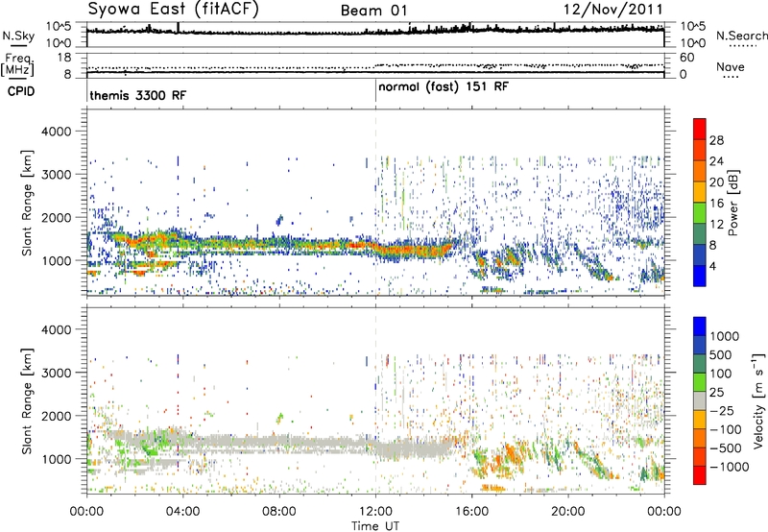The width and height of the screenshot is (768, 532).
Task: Click the blue top of velocity colorbar
Action: 700,326
